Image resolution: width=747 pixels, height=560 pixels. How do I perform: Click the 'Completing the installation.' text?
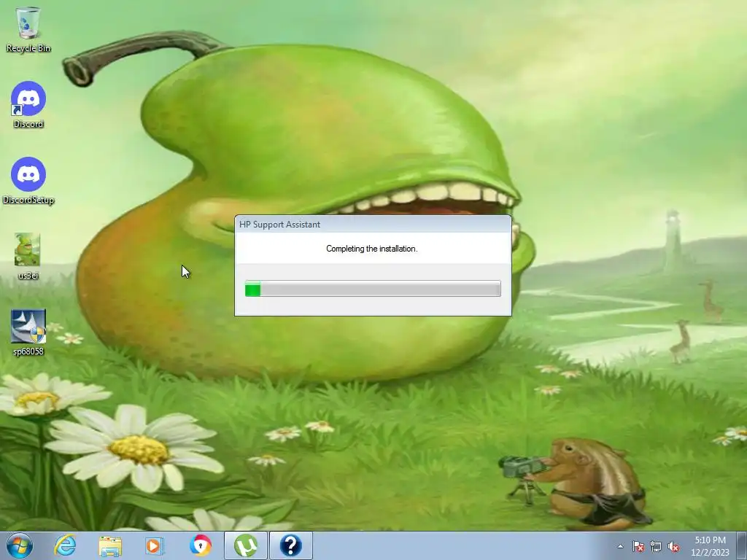(371, 249)
